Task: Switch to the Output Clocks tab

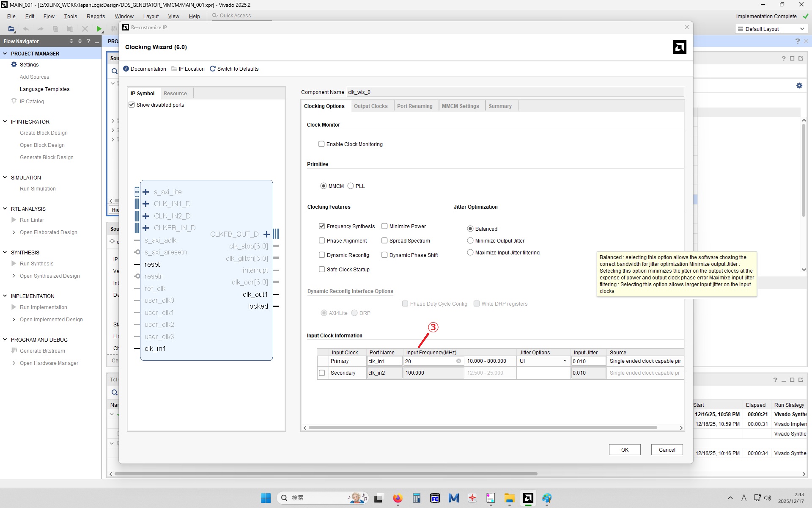Action: (370, 106)
